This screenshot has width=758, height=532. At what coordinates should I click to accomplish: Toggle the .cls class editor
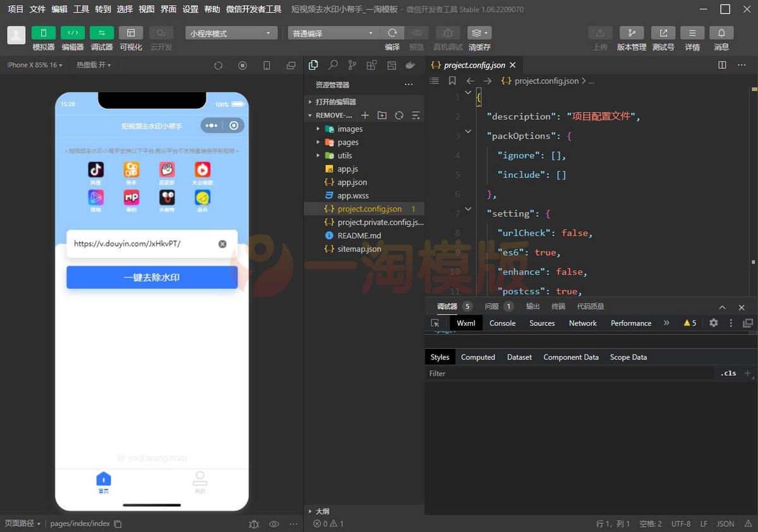tap(728, 373)
